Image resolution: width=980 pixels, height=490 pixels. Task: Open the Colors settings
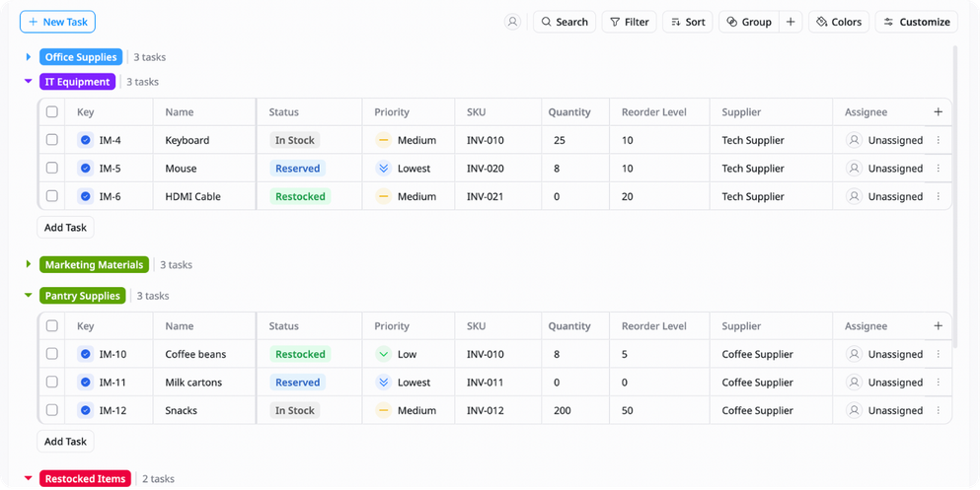(x=839, y=22)
